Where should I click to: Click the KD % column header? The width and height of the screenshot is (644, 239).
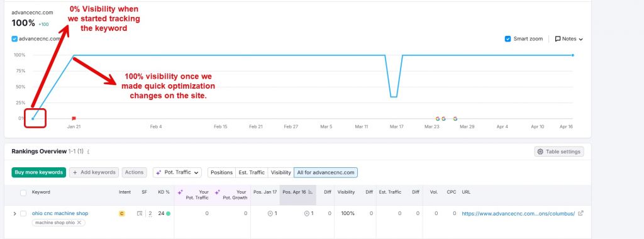(x=164, y=192)
